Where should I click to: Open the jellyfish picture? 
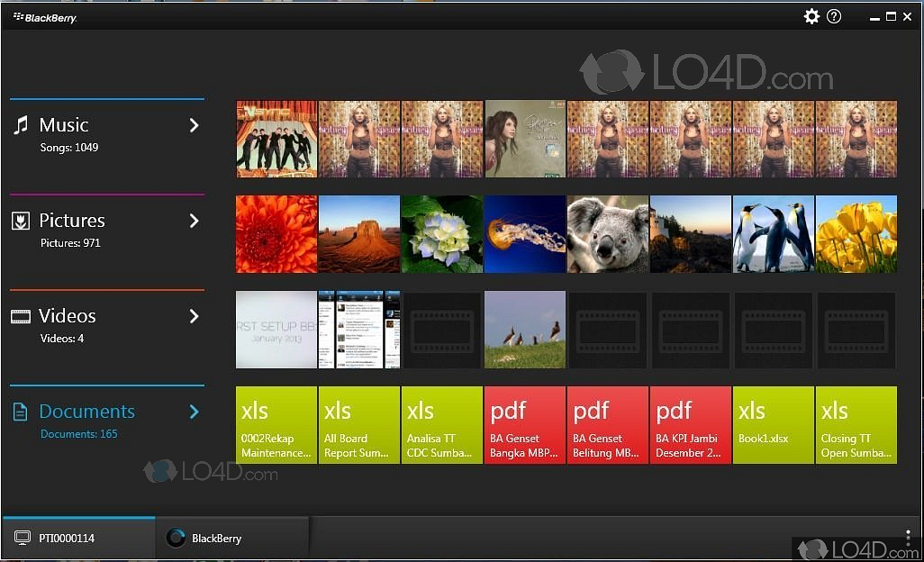[525, 234]
